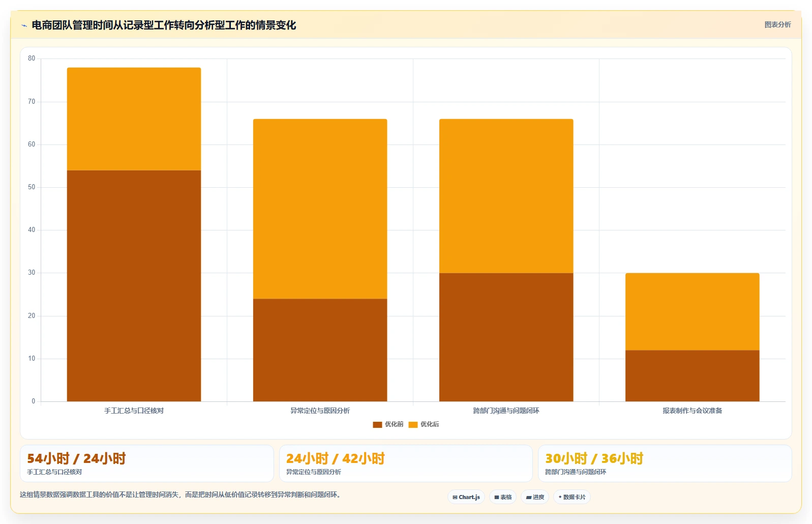This screenshot has width=812, height=524.
Task: Click the 优化前 bar for 手工汇总与口径核对
Action: pyautogui.click(x=134, y=286)
